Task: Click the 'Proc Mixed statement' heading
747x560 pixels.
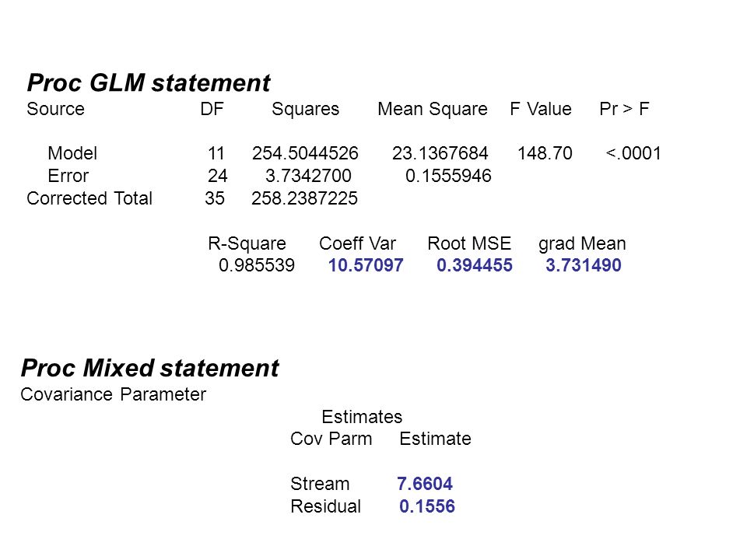Action: coord(150,369)
